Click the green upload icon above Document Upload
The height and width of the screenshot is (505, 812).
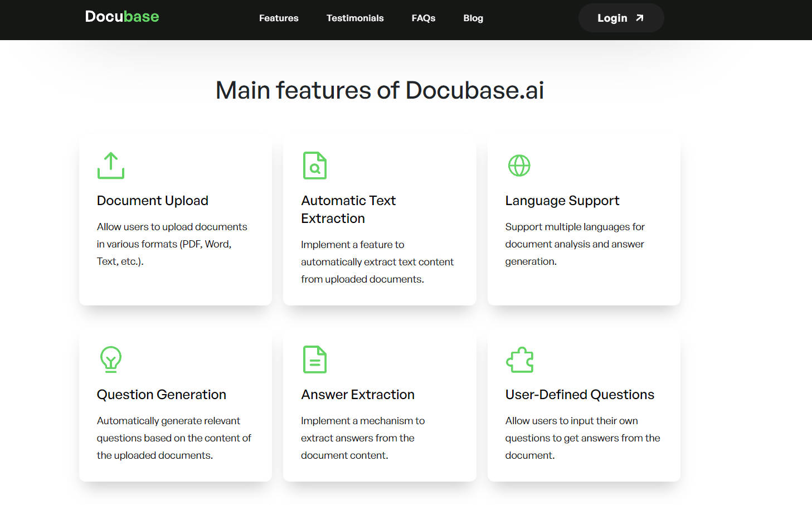point(110,165)
